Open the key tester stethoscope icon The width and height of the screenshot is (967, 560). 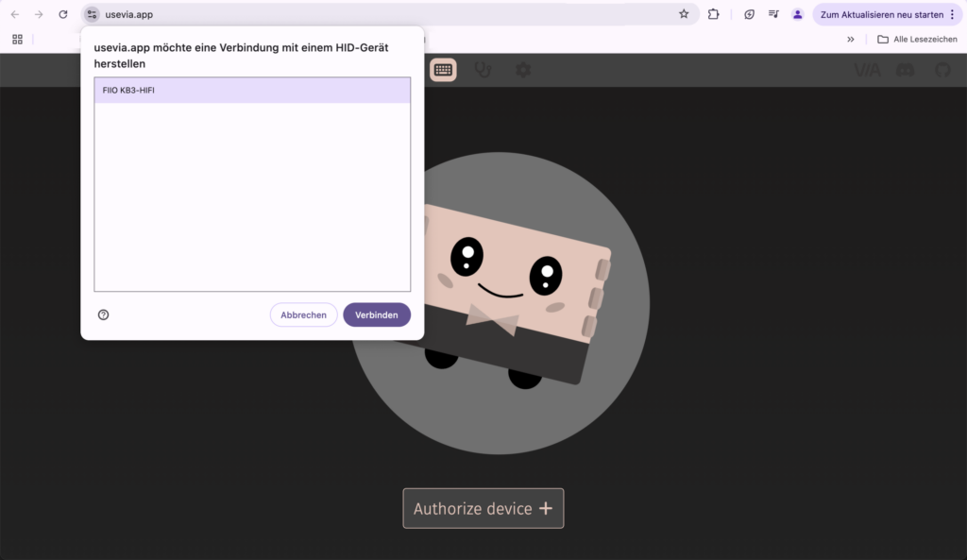click(483, 70)
